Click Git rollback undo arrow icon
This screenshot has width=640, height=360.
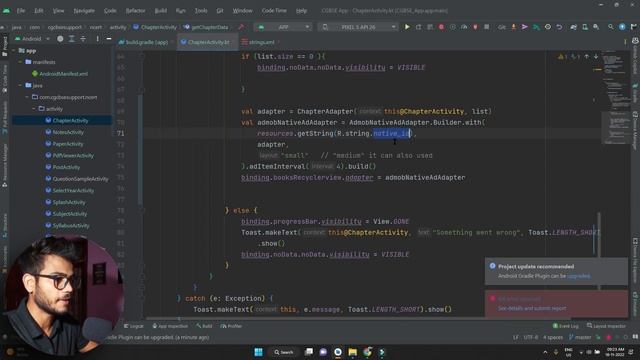click(x=559, y=27)
